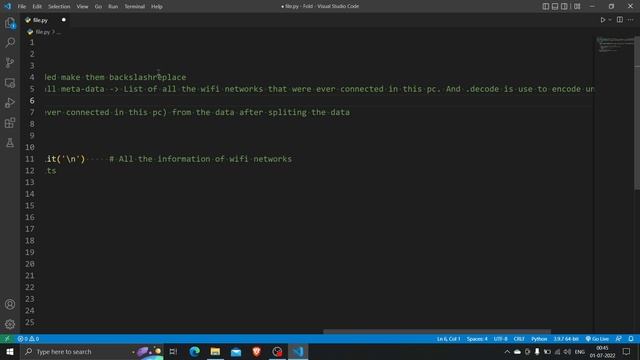Image resolution: width=640 pixels, height=360 pixels.
Task: Open the Search view in activity bar
Action: 10,42
